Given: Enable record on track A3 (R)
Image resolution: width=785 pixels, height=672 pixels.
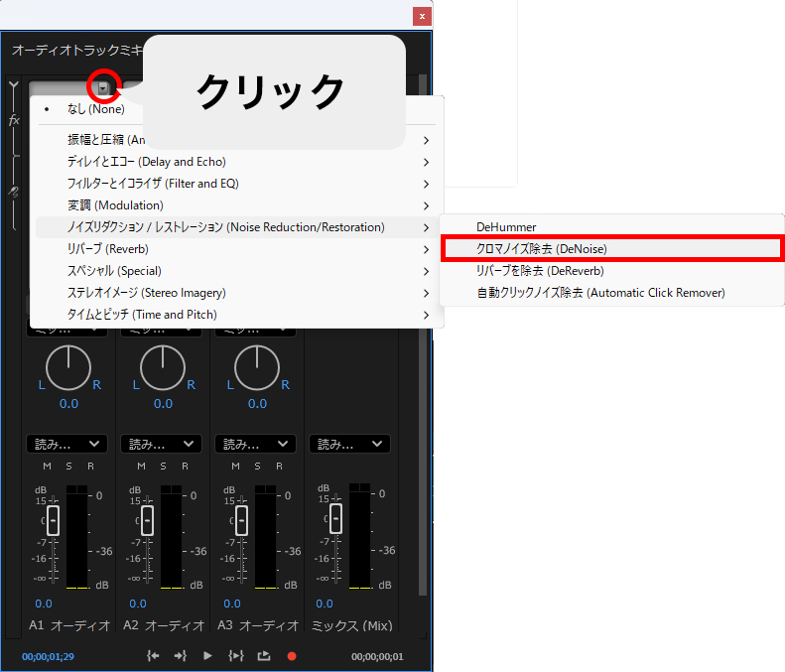Looking at the screenshot, I should click(x=279, y=467).
